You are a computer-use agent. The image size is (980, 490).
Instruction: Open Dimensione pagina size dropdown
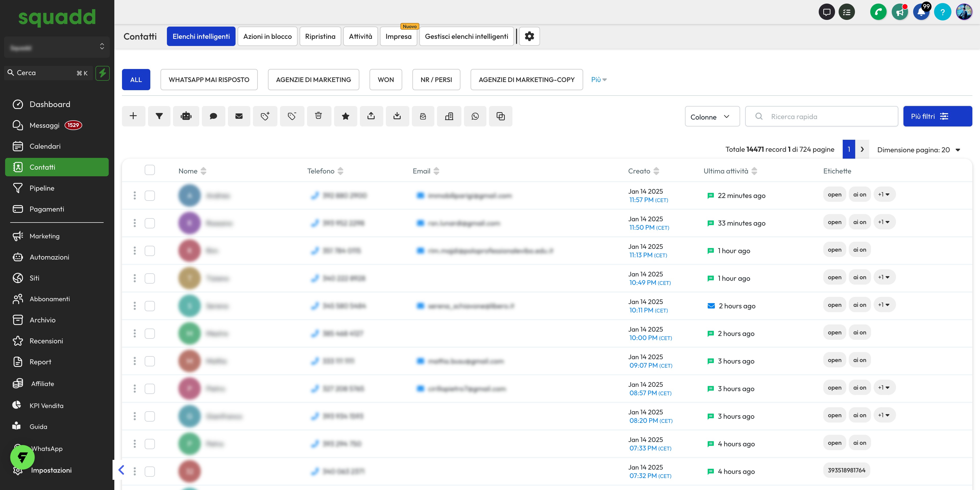[x=918, y=150]
